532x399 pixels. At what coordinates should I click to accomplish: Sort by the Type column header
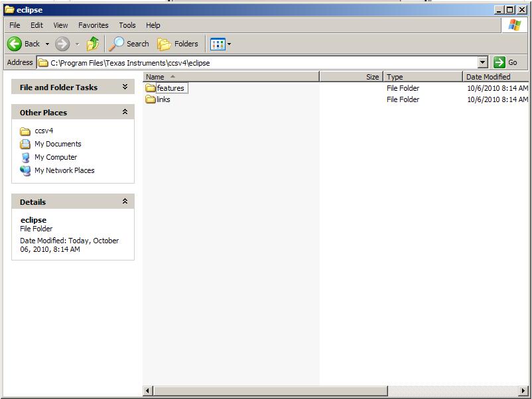pos(423,77)
